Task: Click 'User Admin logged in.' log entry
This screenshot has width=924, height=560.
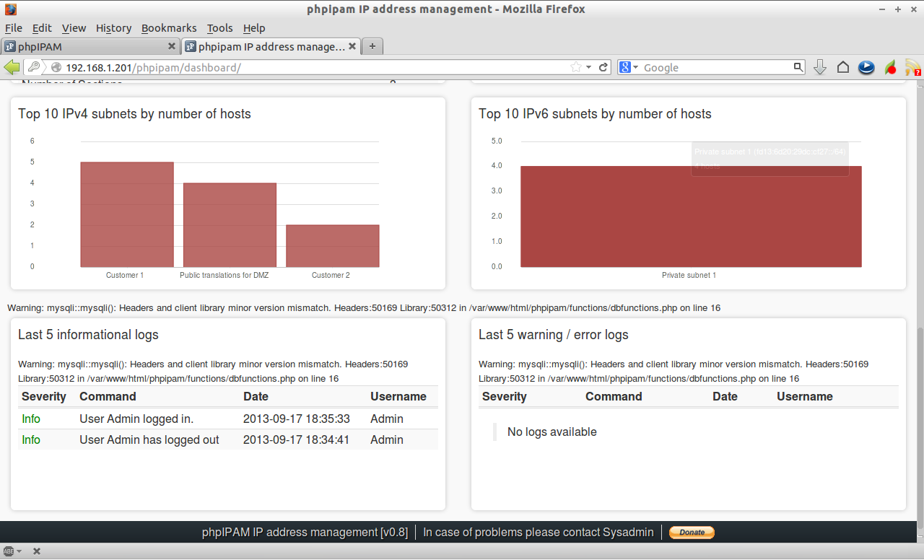Action: 136,419
